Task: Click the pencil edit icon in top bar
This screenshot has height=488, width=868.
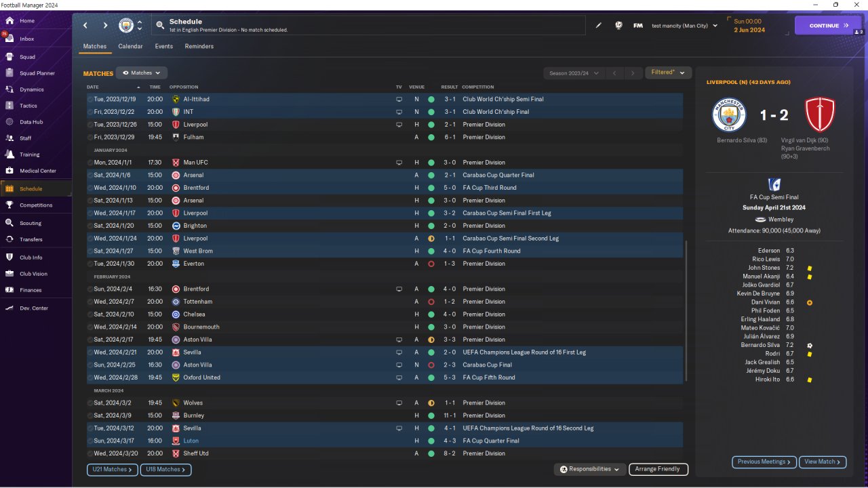Action: click(x=599, y=26)
